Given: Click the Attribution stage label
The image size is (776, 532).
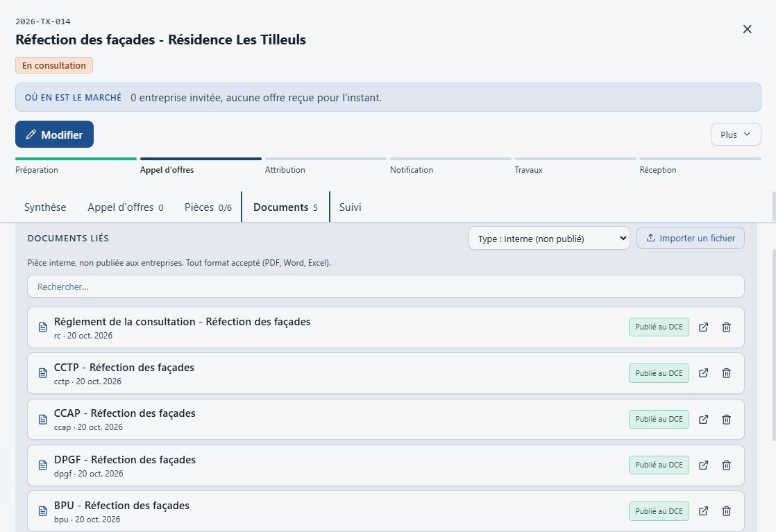Looking at the screenshot, I should pos(285,170).
